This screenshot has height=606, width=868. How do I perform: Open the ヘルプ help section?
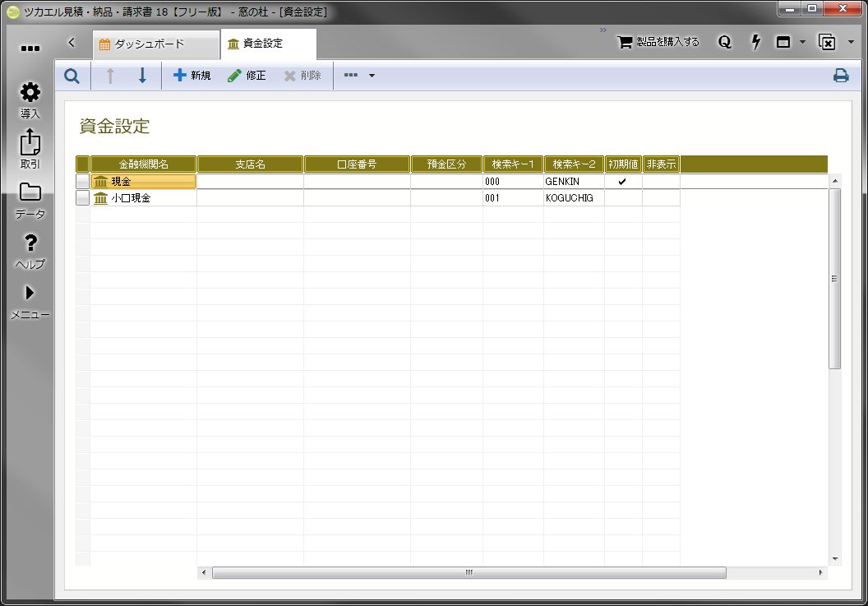pyautogui.click(x=30, y=252)
